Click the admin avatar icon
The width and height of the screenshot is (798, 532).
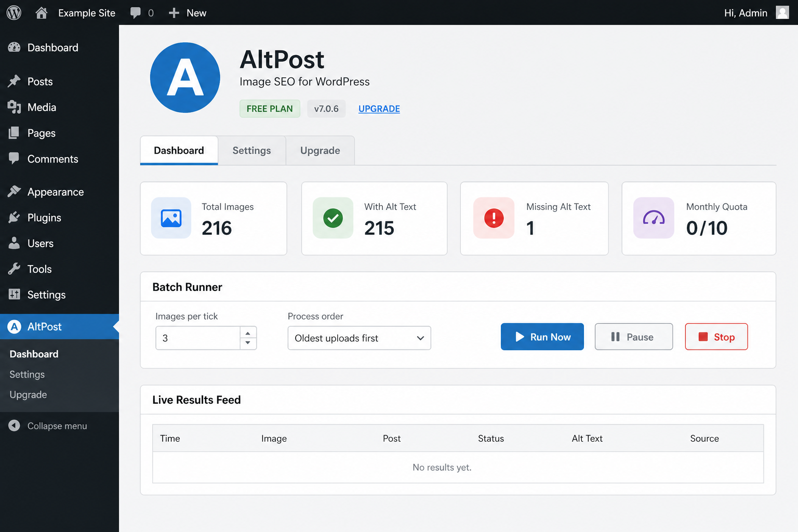782,12
